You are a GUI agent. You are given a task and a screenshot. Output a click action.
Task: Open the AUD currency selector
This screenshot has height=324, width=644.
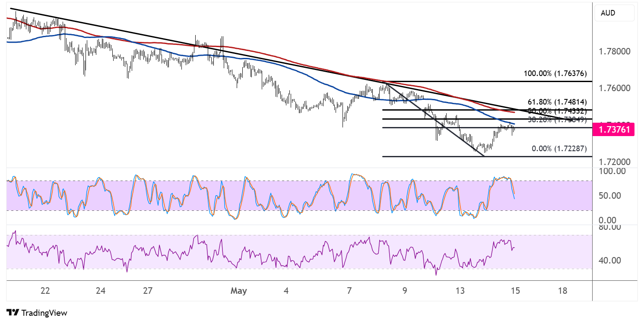click(x=614, y=13)
